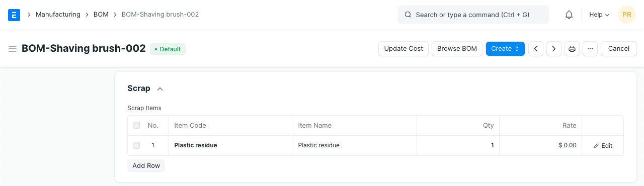Go to next document arrow
This screenshot has width=644, height=186.
click(554, 49)
